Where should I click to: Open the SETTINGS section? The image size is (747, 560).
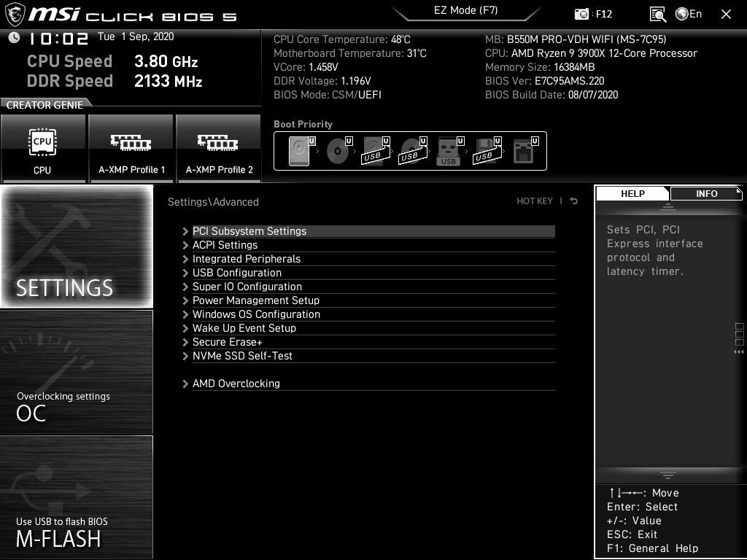77,246
